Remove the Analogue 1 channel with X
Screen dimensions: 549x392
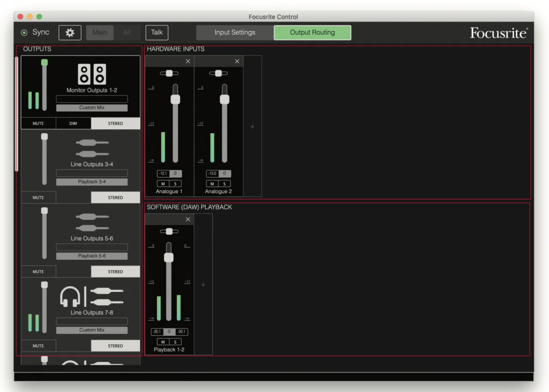[188, 61]
